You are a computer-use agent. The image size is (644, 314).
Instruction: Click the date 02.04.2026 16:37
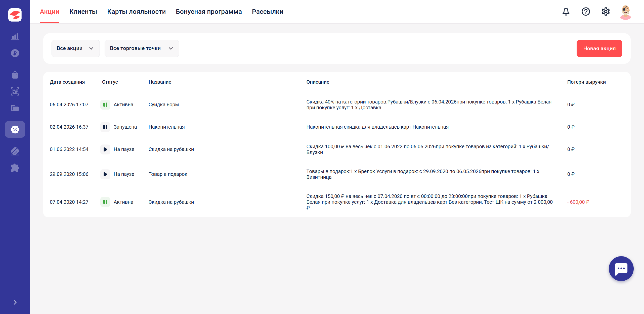(69, 127)
